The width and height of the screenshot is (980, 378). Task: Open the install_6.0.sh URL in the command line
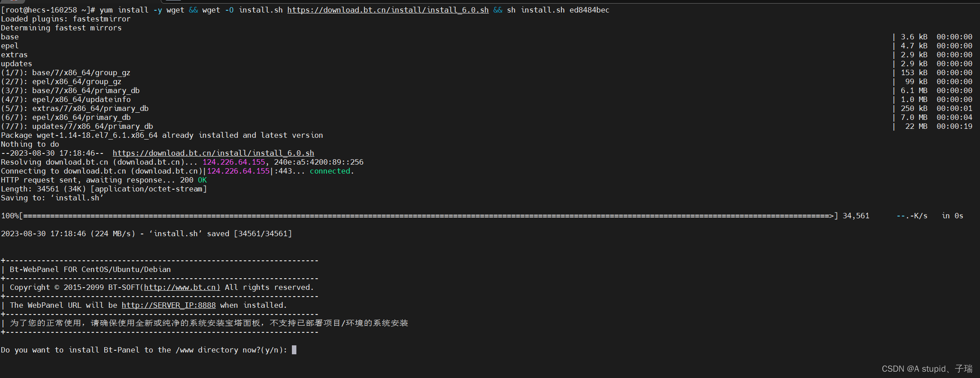tap(388, 10)
